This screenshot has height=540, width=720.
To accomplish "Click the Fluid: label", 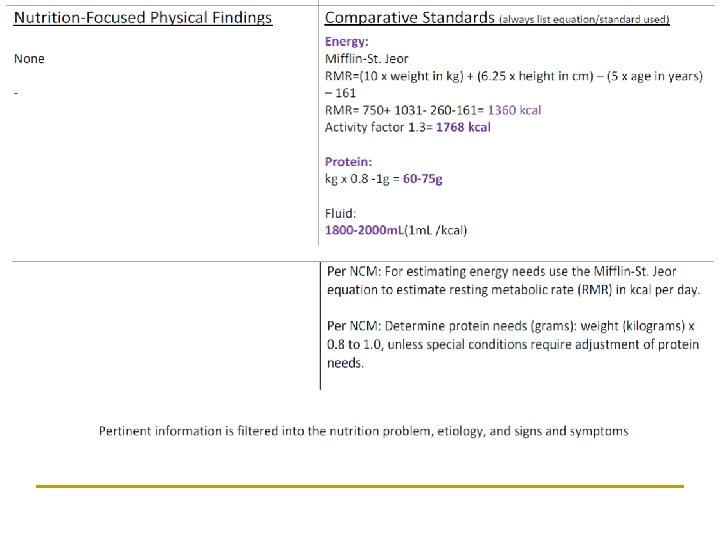I will [341, 213].
